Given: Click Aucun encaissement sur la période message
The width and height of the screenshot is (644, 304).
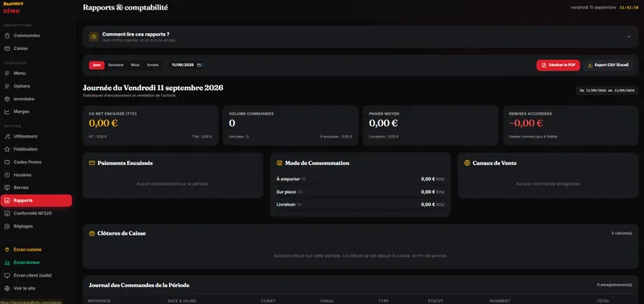Looking at the screenshot, I should click(173, 184).
